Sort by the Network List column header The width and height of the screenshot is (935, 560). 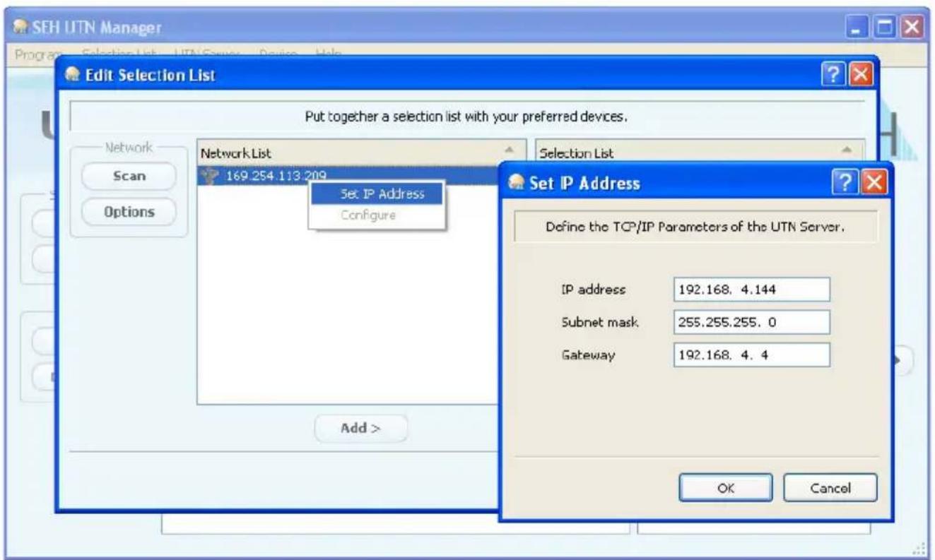[x=363, y=153]
